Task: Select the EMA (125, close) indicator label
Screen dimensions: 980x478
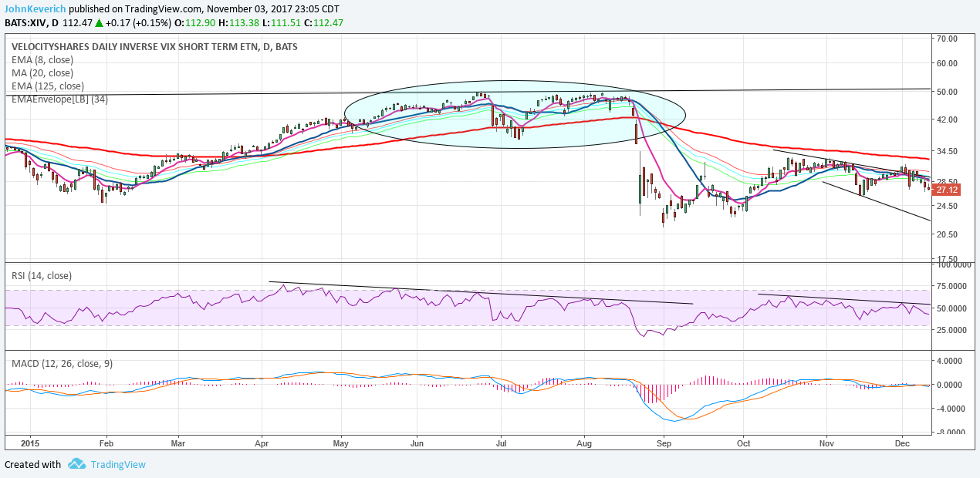Action: click(48, 86)
